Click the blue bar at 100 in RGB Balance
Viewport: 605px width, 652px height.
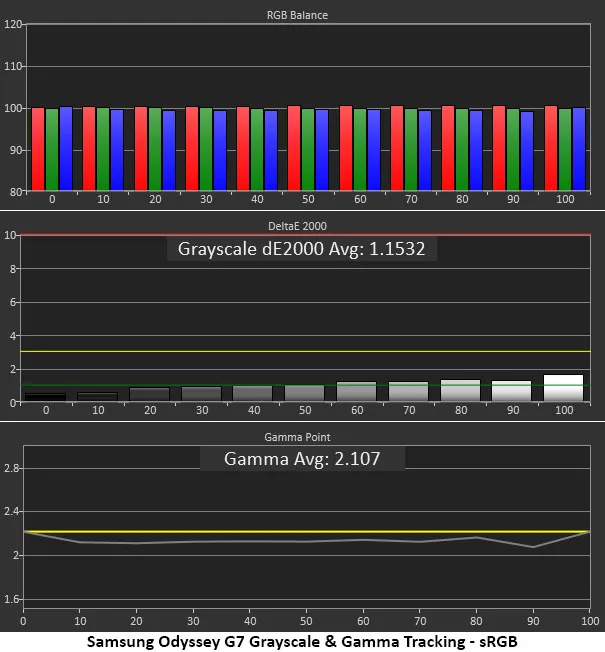(579, 149)
